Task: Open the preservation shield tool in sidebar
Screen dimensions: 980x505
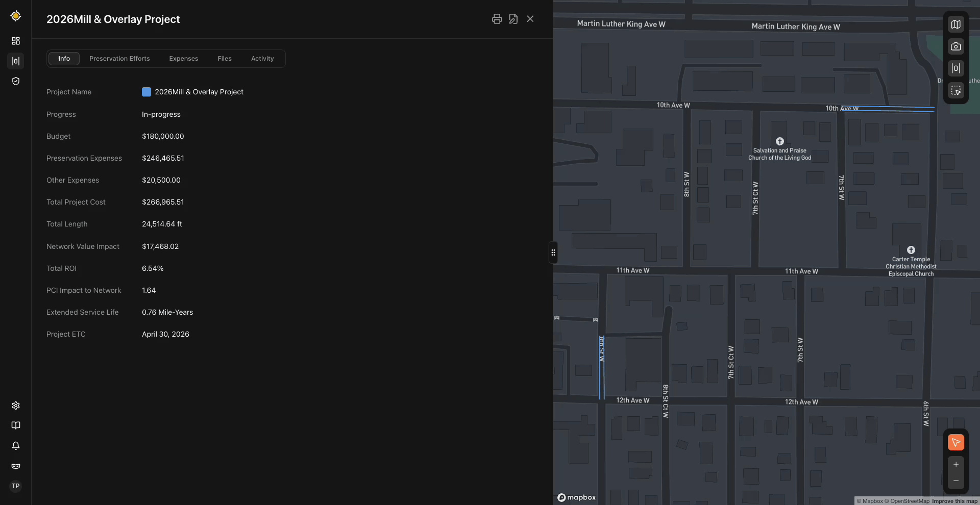Action: click(16, 81)
